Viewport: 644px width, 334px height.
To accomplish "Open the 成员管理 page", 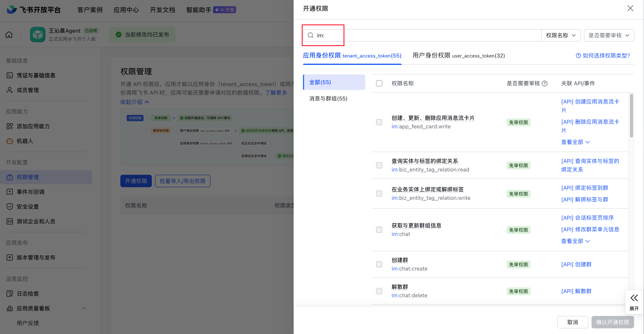I will coord(27,90).
